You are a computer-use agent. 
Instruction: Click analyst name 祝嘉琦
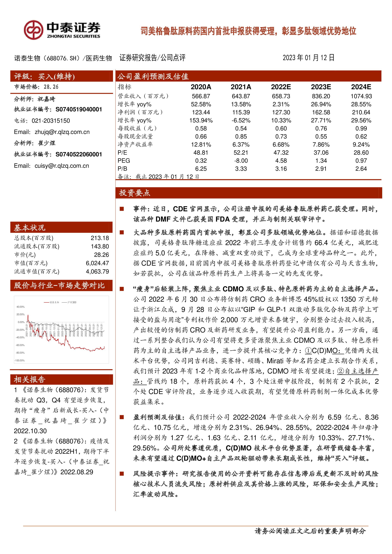point(46,99)
